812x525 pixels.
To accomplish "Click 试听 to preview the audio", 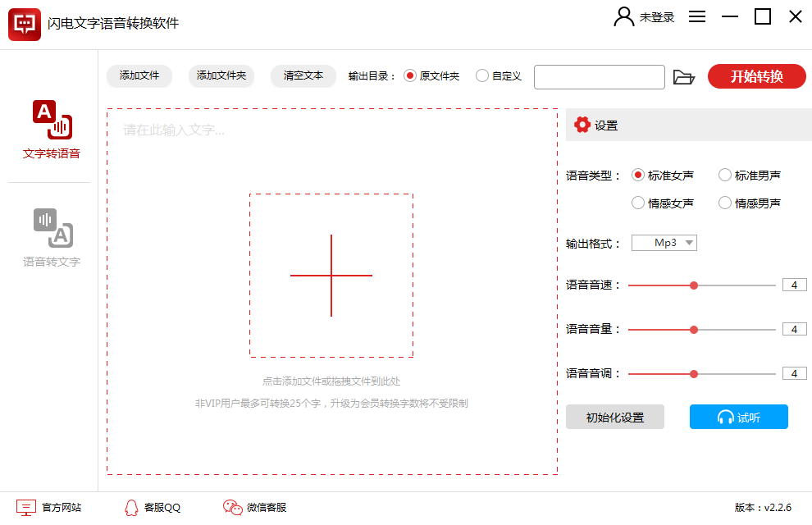I will (x=738, y=417).
